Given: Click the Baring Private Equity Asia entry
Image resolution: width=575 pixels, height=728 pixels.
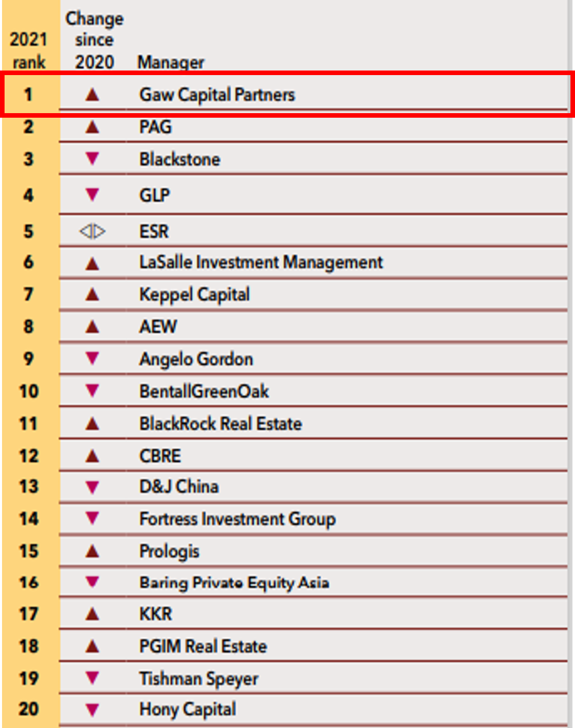Looking at the screenshot, I should tap(234, 582).
